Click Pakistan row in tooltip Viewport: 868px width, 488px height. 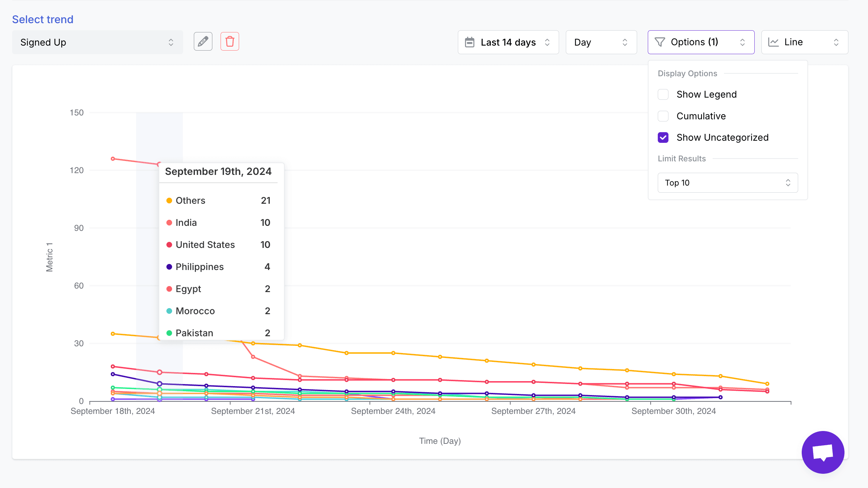[x=218, y=333]
